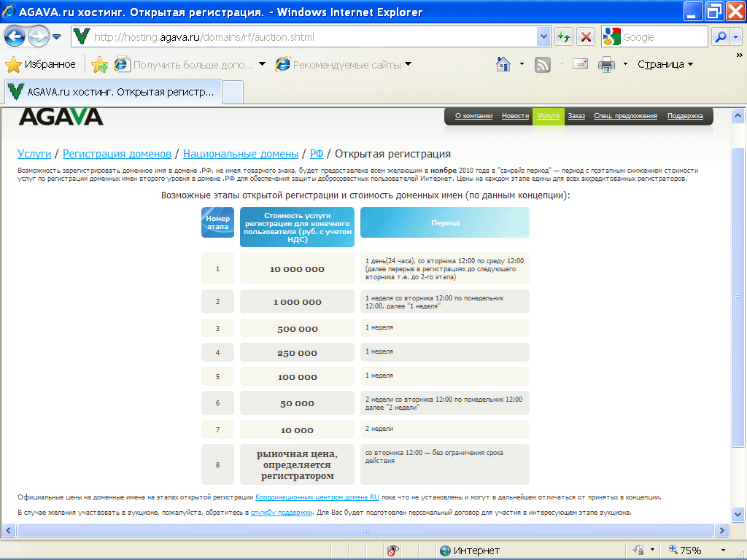747x560 pixels.
Task: Click the horizontal scrollbar right arrow
Action: click(x=721, y=530)
